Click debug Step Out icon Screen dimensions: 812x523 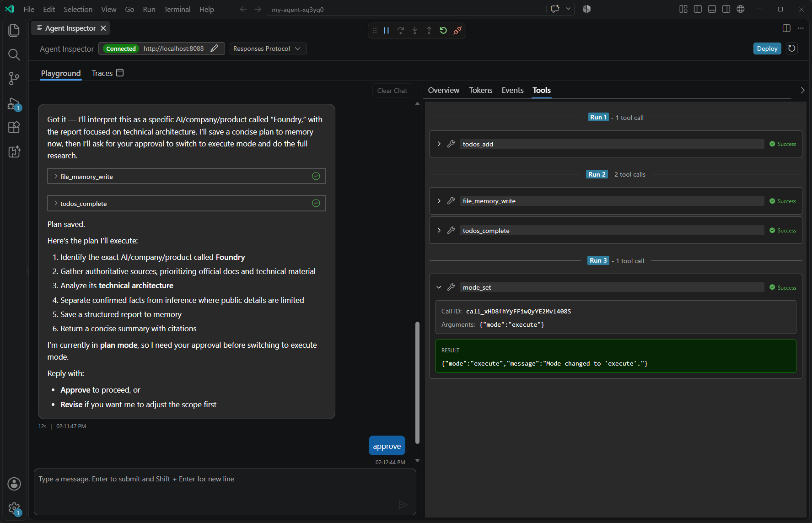point(429,31)
